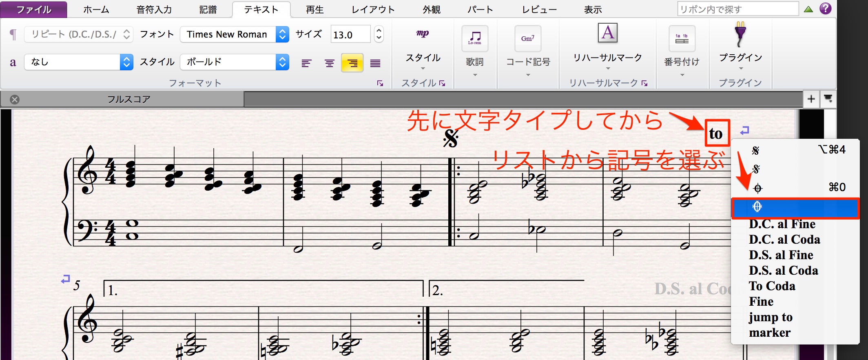Switch to the 再生 ribbon tab
868x360 pixels.
(314, 9)
